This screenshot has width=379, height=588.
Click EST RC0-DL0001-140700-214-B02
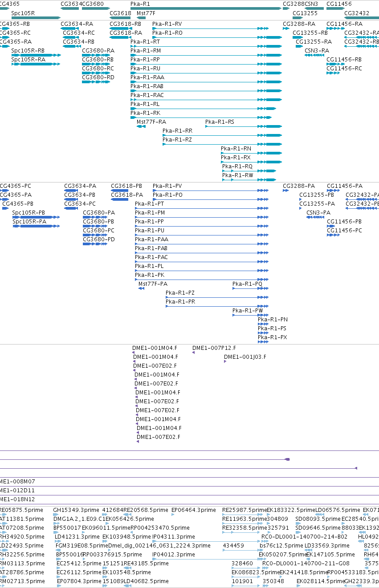305,536
